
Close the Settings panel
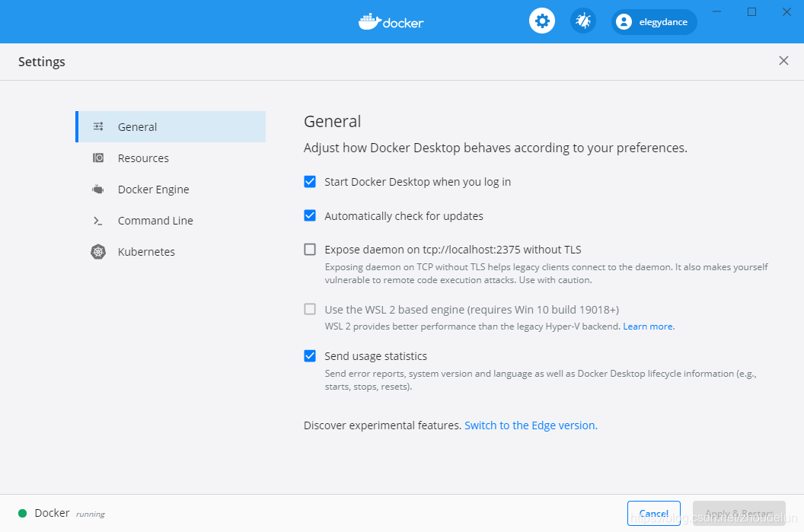783,60
